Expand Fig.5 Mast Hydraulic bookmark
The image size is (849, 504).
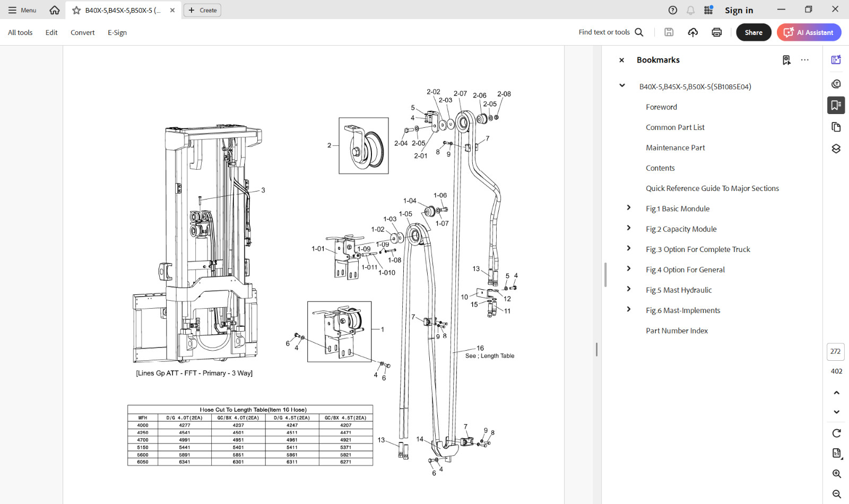629,289
